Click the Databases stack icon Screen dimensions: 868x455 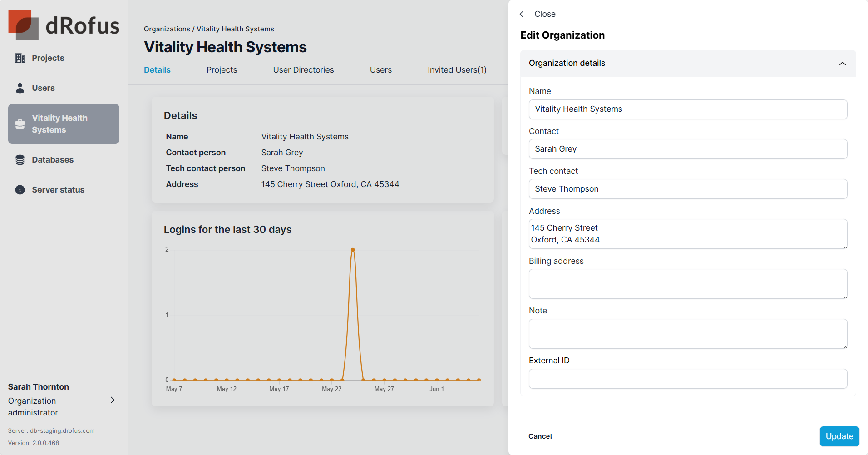(x=20, y=160)
